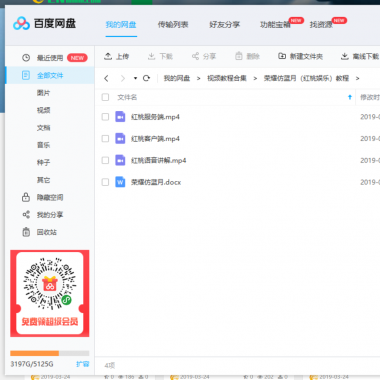Click the blue sort arrow in 文件名 column
The height and width of the screenshot is (380, 380).
point(350,97)
